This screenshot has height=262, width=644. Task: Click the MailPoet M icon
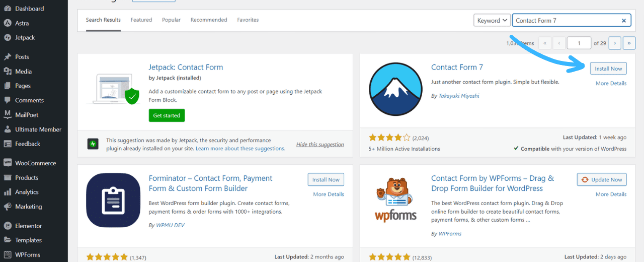click(8, 115)
